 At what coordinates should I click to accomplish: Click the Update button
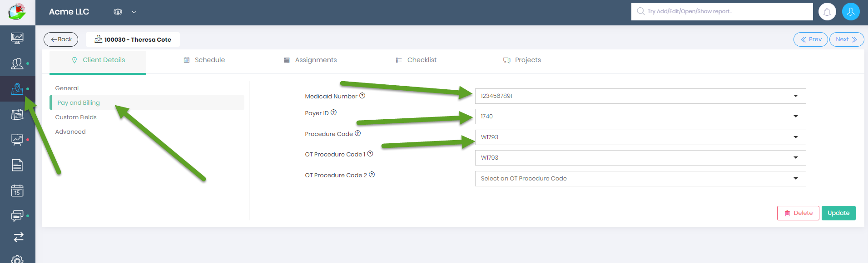click(838, 213)
